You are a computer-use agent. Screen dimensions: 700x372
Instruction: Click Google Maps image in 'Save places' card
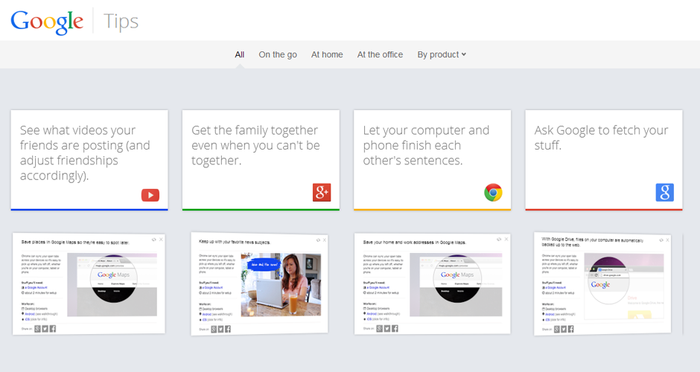(x=112, y=285)
